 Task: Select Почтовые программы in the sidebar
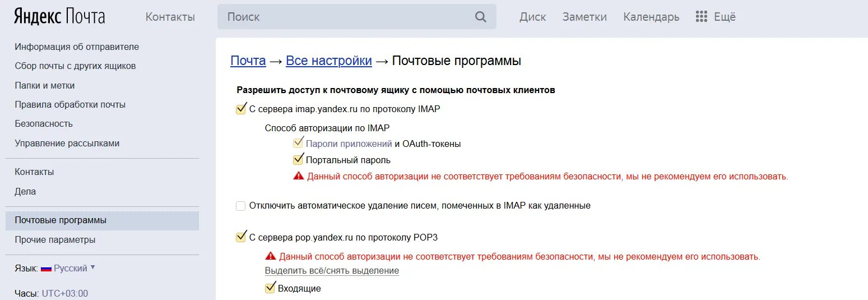pos(102,220)
